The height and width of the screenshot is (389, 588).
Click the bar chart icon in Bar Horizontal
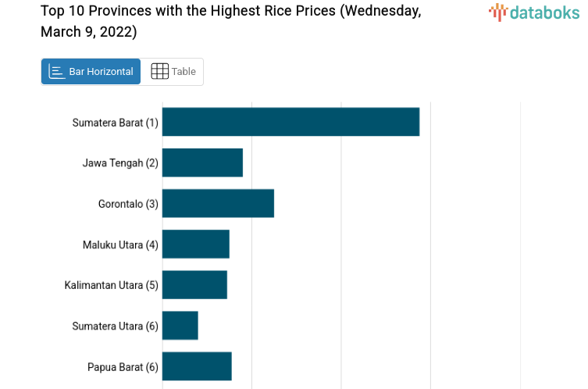point(56,71)
